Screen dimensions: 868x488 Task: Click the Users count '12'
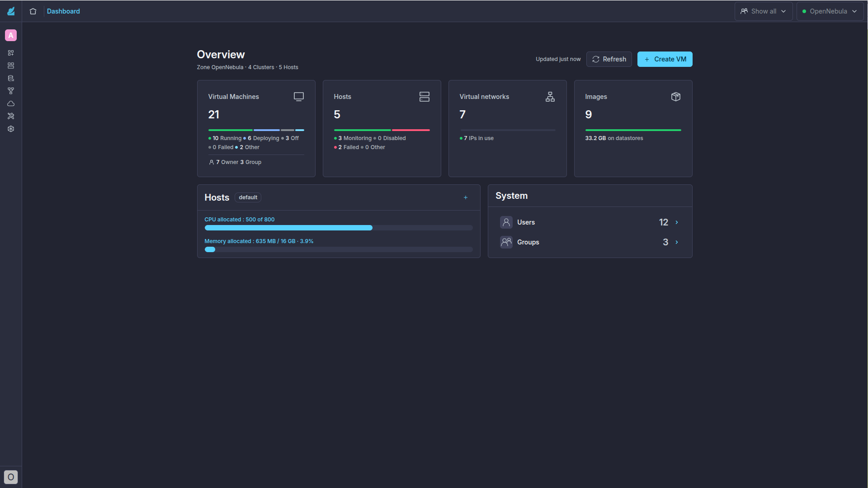(x=664, y=222)
